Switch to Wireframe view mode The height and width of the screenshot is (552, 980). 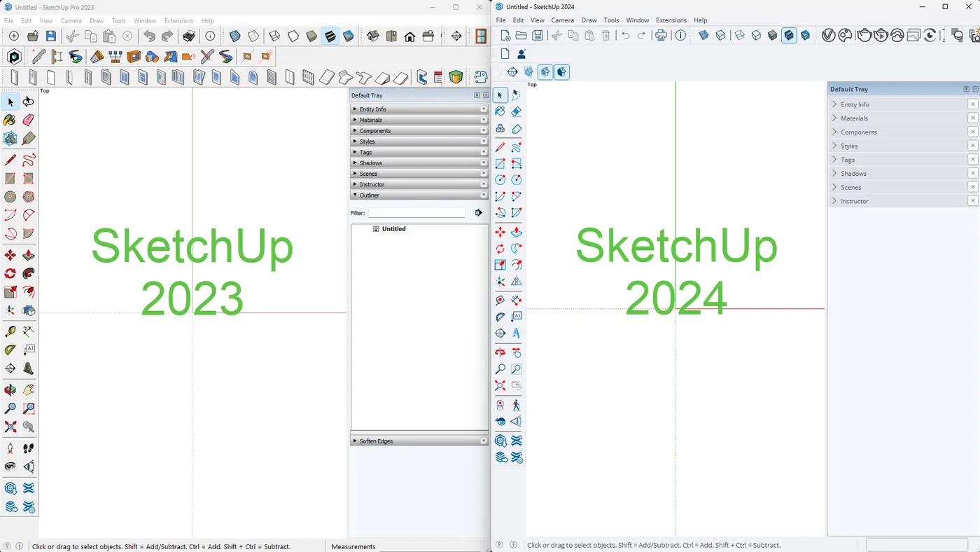(x=274, y=36)
